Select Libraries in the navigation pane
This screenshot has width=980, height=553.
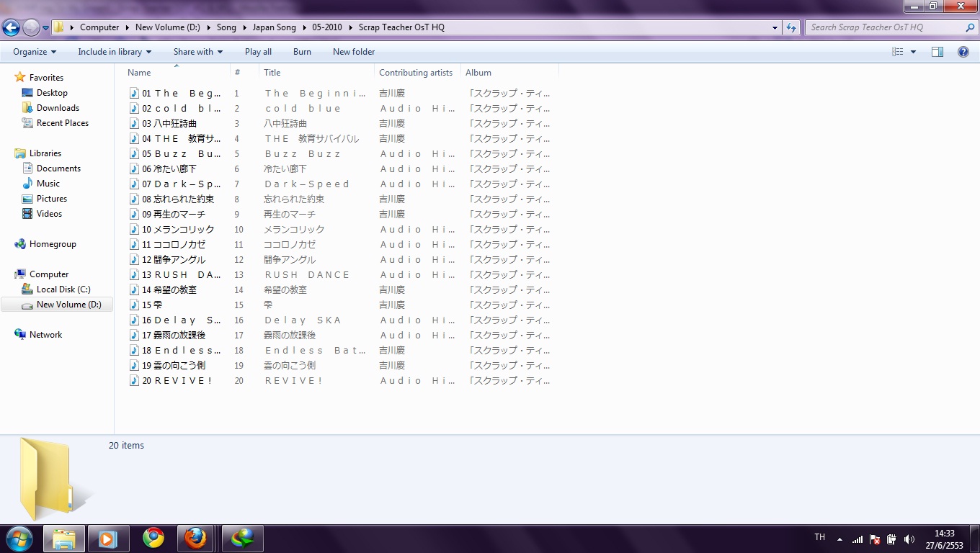(x=45, y=153)
